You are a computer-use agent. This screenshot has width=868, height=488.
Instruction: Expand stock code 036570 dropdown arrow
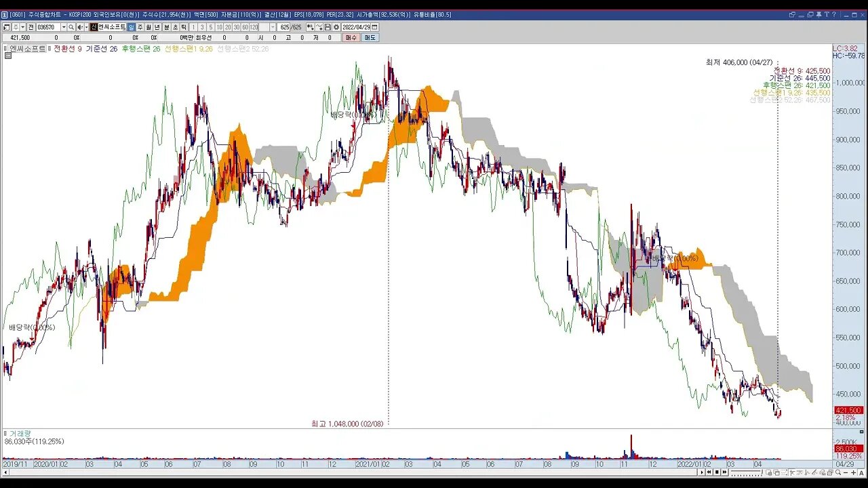tap(64, 27)
